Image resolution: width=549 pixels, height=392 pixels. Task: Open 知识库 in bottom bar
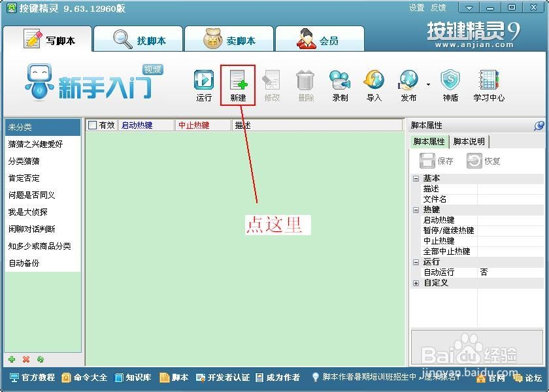coord(133,378)
